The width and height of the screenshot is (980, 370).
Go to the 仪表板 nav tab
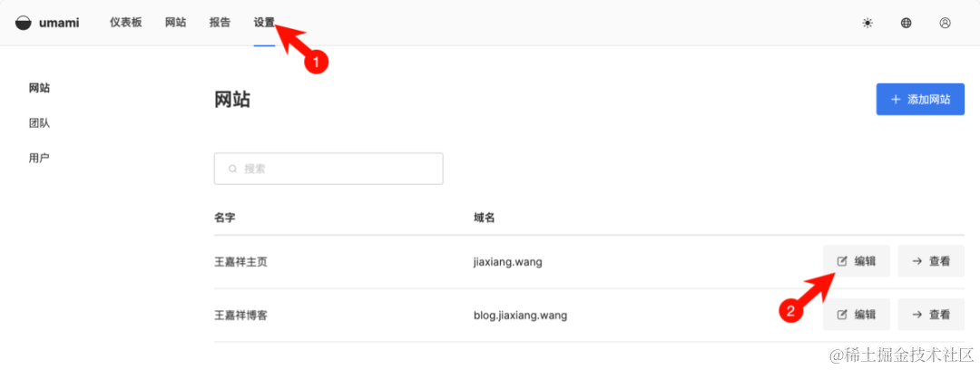click(x=125, y=23)
